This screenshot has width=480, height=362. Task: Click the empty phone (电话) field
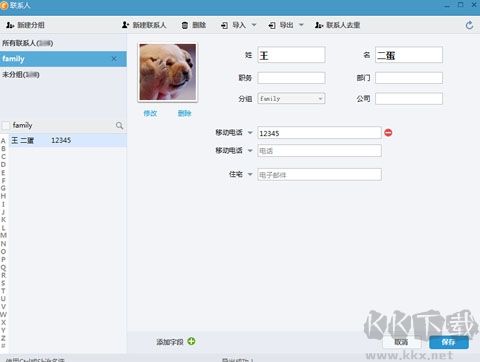tap(319, 151)
